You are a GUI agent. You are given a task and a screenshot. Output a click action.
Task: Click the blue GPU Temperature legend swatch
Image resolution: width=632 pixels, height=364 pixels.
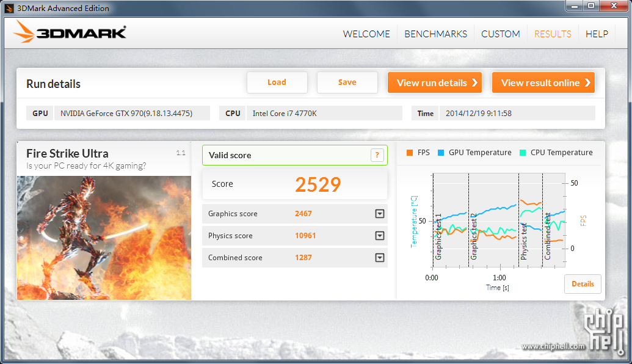coord(441,153)
